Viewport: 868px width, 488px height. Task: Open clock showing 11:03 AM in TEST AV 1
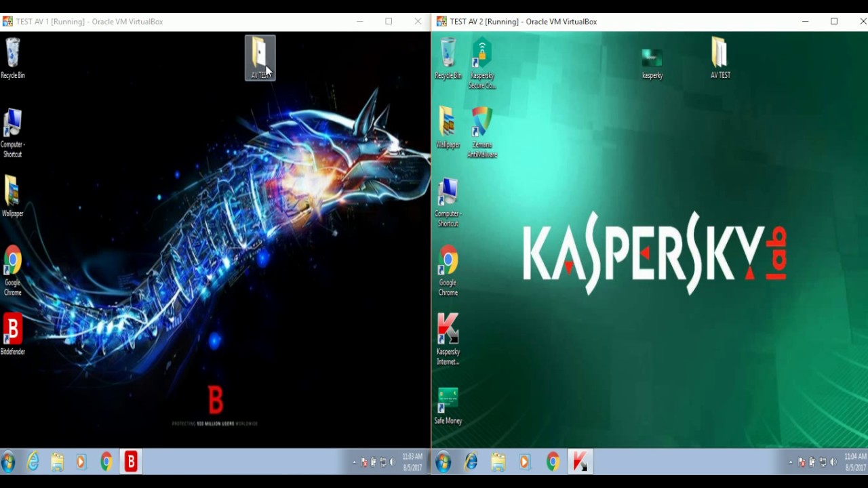tap(412, 462)
